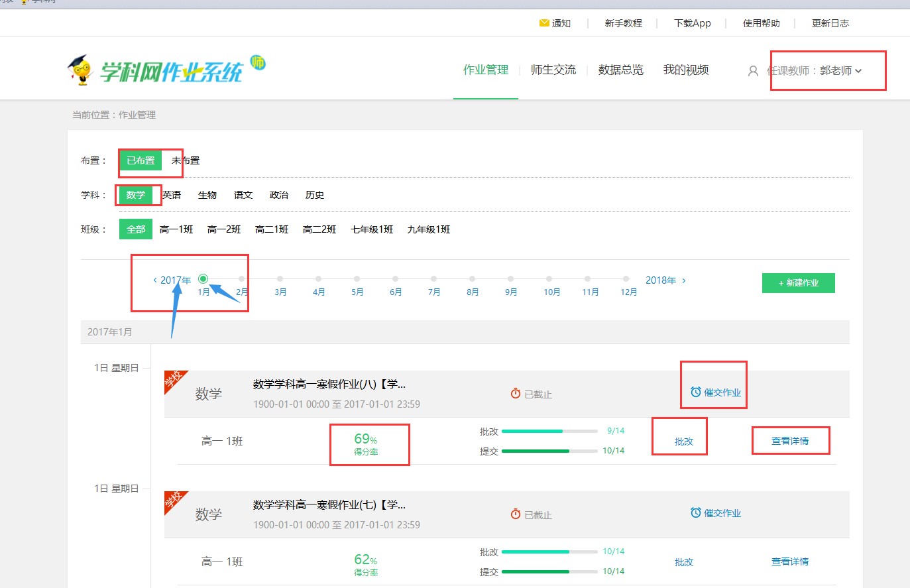The height and width of the screenshot is (588, 910).
Task: Click the 新建作业 button
Action: [798, 282]
